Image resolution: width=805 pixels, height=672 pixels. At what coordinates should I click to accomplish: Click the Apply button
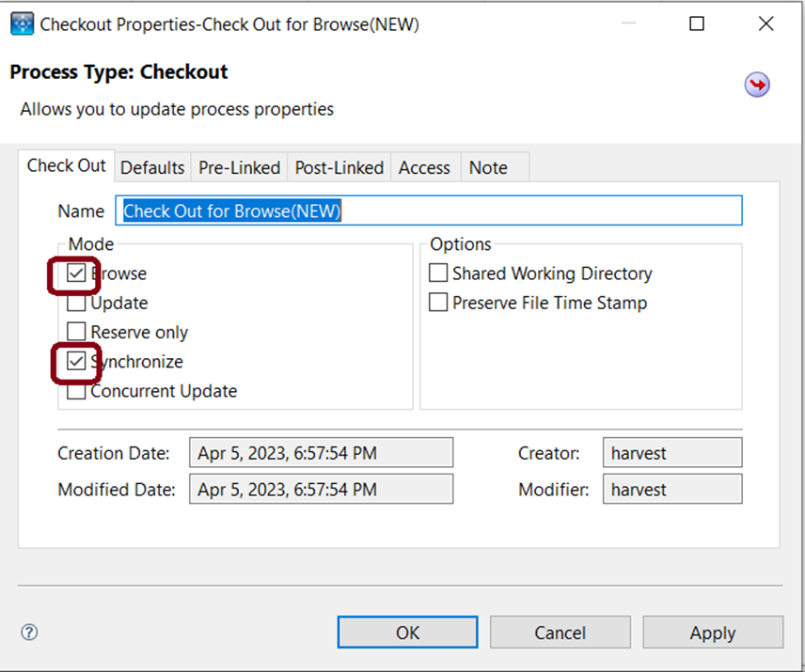pos(712,633)
